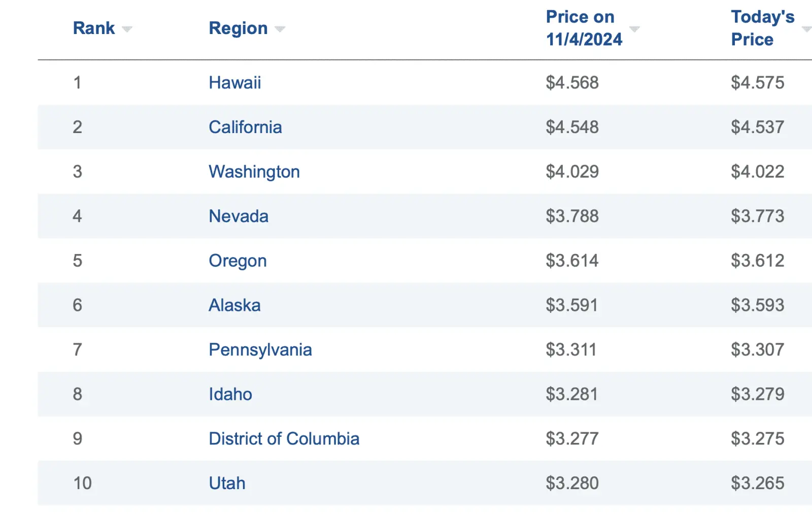Sort by Today's Price header text
The height and width of the screenshot is (514, 812).
coord(762,28)
